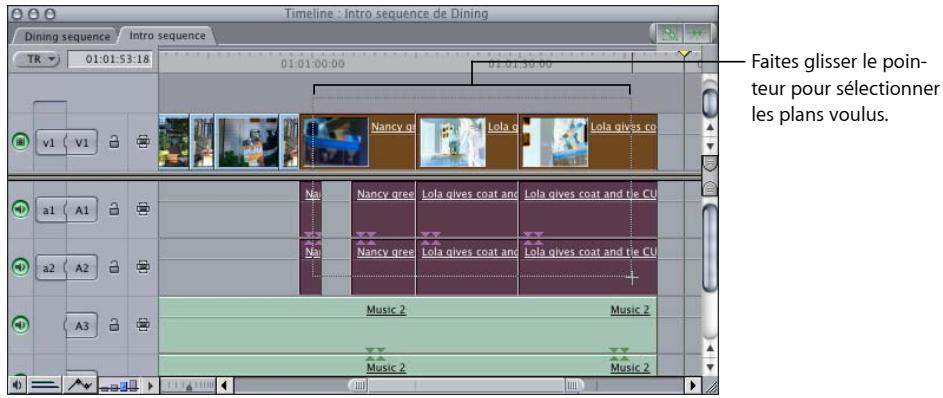
Task: Mute the A1 audio track
Action: pos(21,209)
